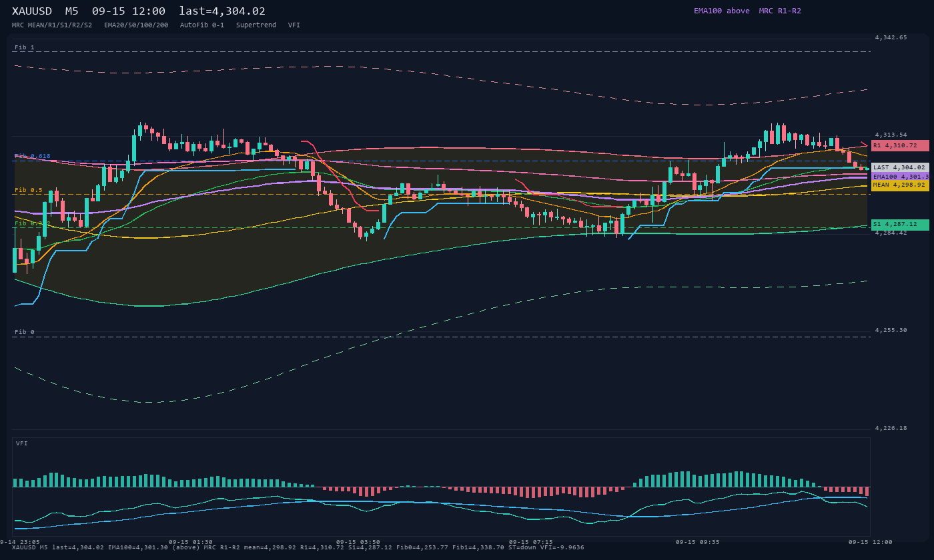Click the 4,255.30 price axis value

[x=891, y=330]
